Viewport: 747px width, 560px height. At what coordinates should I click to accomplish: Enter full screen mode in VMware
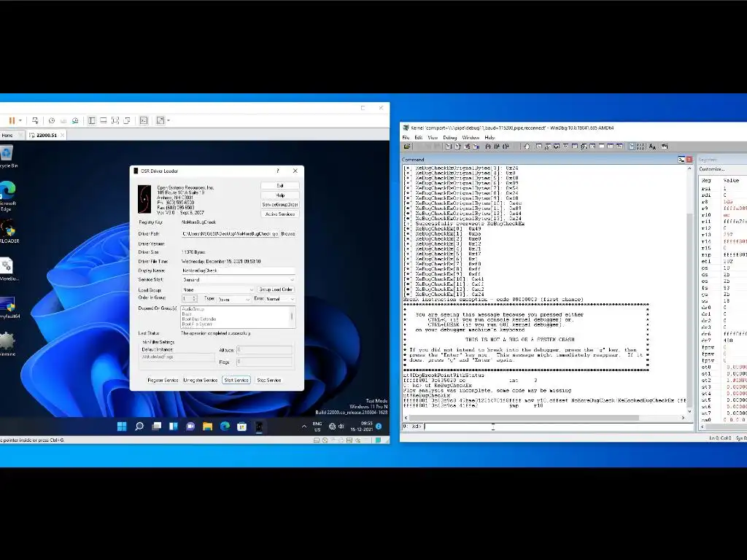(x=115, y=120)
